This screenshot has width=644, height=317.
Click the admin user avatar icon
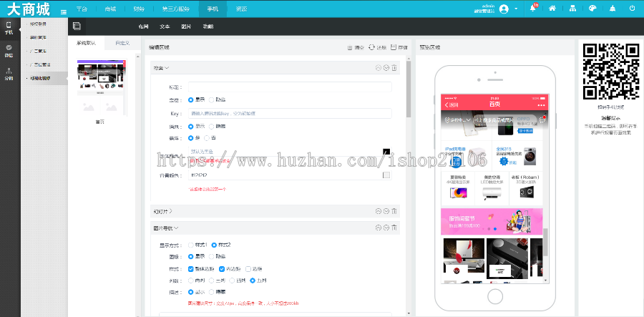pos(504,9)
